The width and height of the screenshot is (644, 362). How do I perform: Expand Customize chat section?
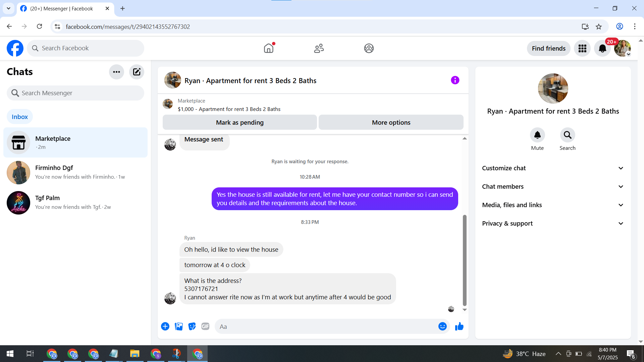pos(553,168)
